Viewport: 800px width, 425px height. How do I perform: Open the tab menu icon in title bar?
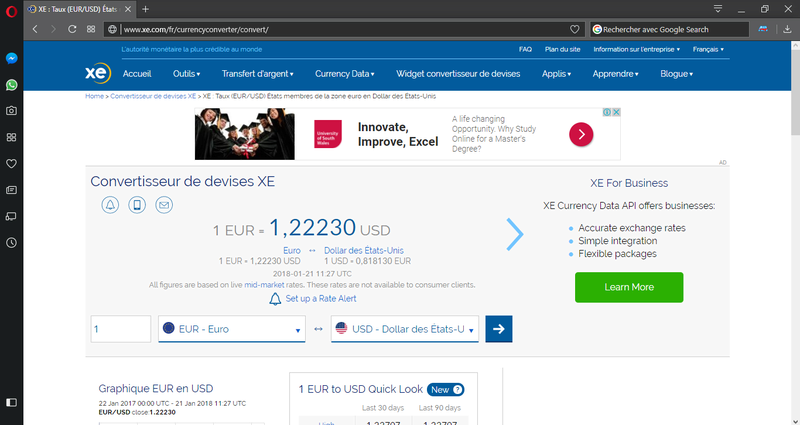coord(718,9)
